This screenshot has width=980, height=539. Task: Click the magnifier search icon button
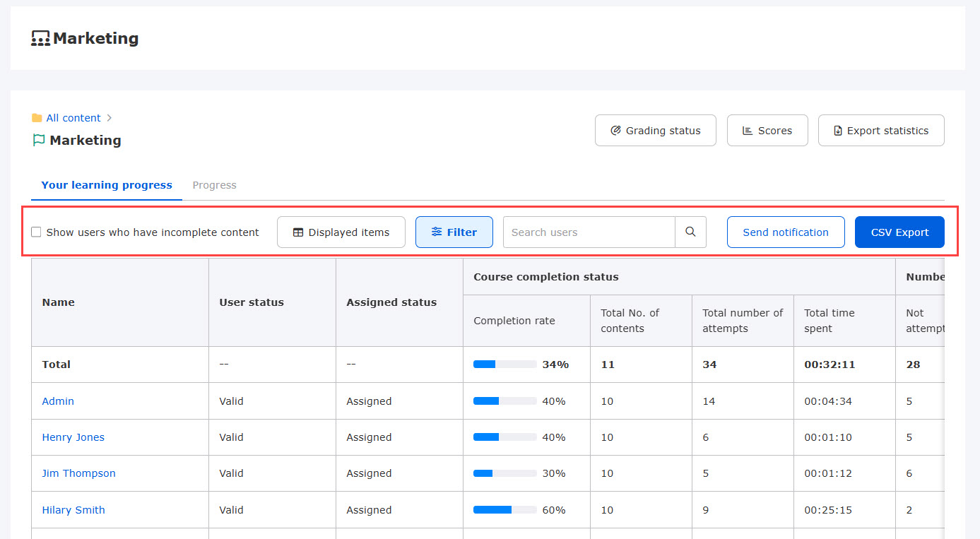(x=690, y=232)
